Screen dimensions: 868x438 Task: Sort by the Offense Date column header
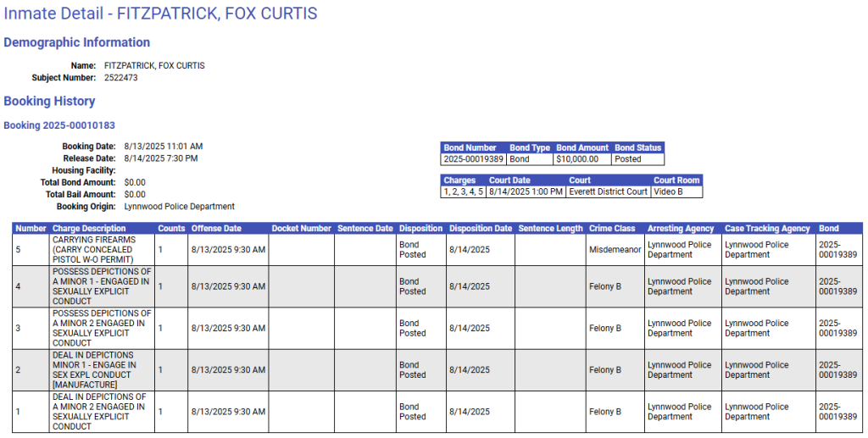coord(216,229)
